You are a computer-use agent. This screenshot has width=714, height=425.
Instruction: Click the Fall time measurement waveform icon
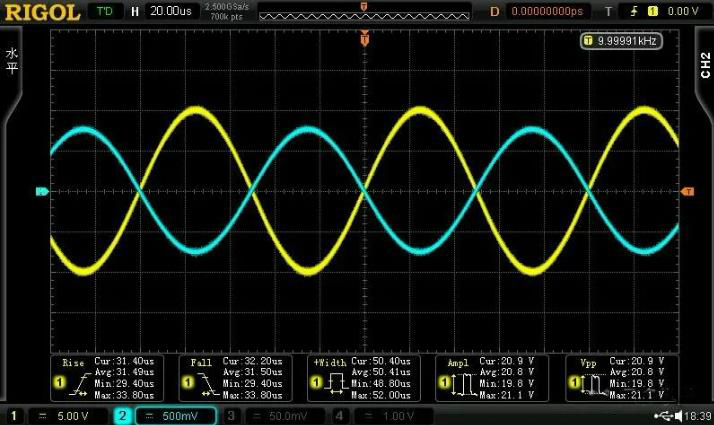[x=205, y=382]
